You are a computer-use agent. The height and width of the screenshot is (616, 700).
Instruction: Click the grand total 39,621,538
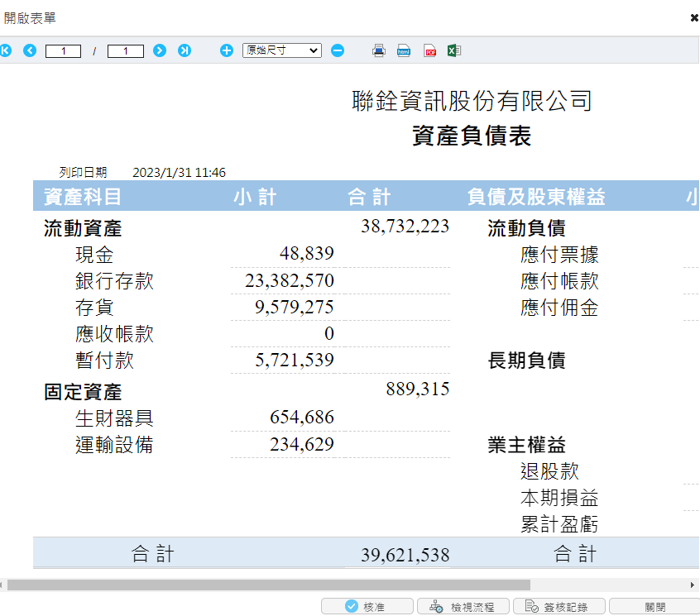click(x=405, y=555)
